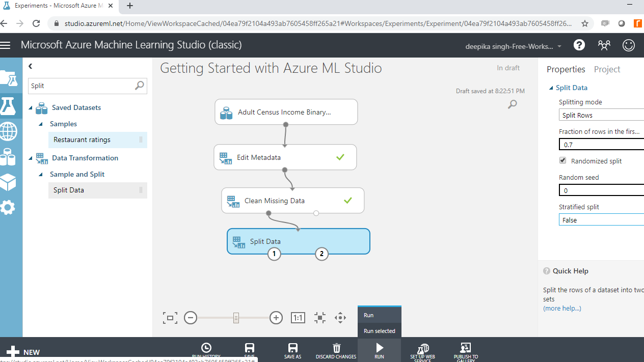
Task: Open the feedback smiley icon
Action: click(629, 45)
